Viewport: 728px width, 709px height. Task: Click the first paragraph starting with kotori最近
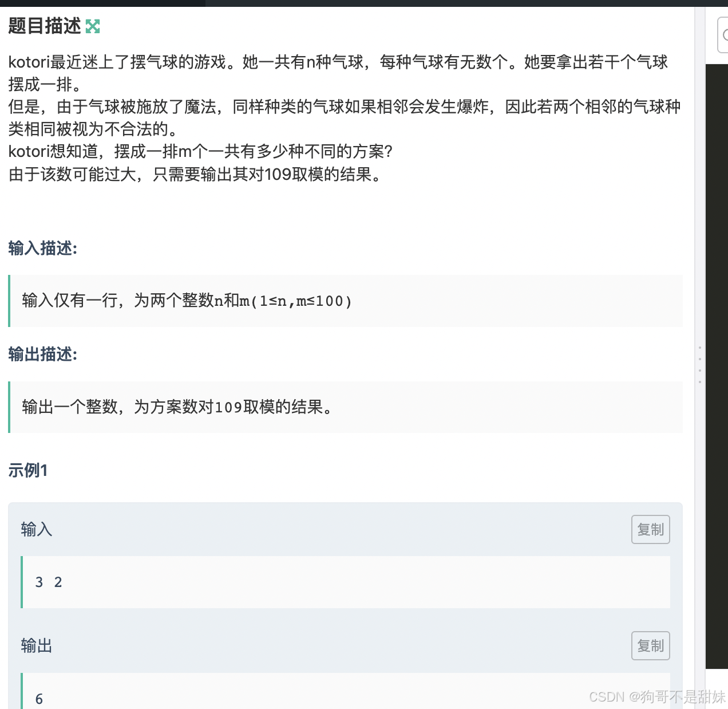tap(338, 73)
